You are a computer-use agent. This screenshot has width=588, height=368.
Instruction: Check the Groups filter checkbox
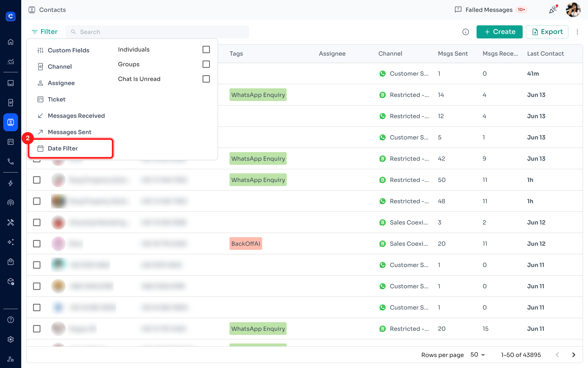[x=206, y=64]
